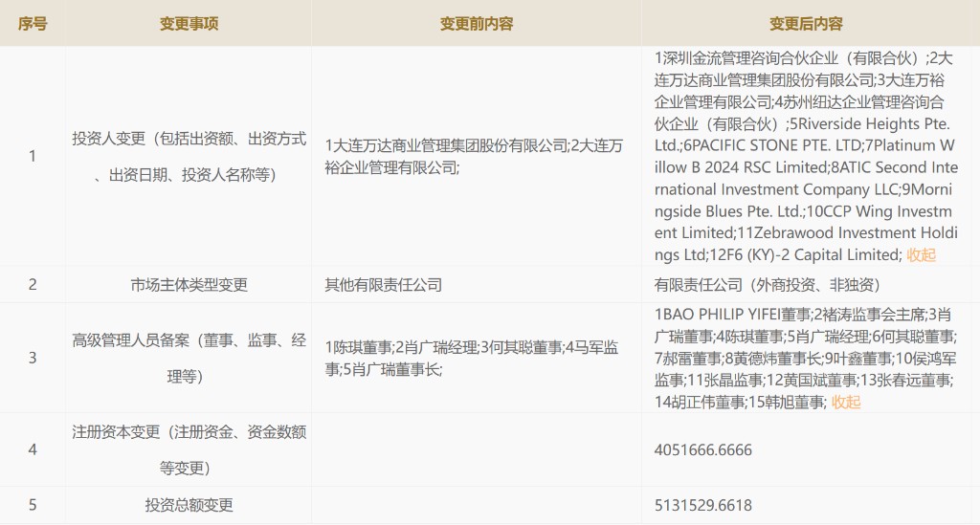
Task: Select the 注册资本变更 change item cell
Action: coord(189,449)
